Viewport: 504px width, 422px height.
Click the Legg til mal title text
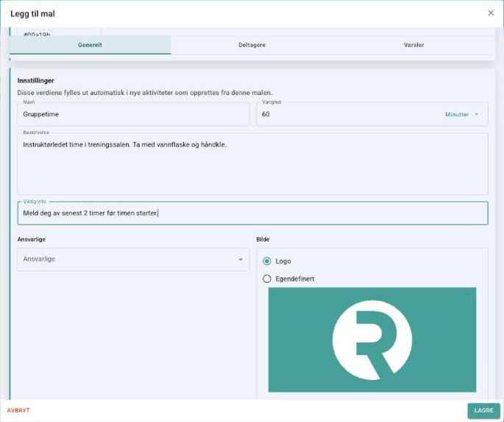pos(32,13)
